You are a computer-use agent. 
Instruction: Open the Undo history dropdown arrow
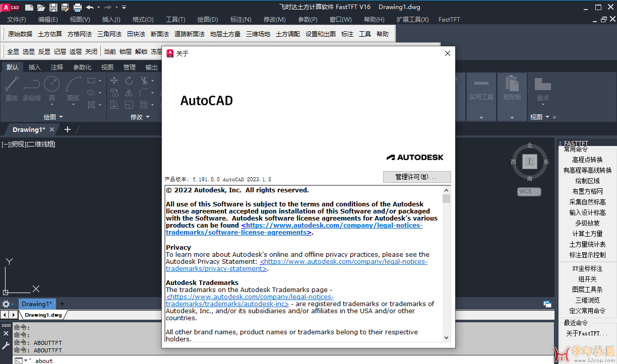98,7
